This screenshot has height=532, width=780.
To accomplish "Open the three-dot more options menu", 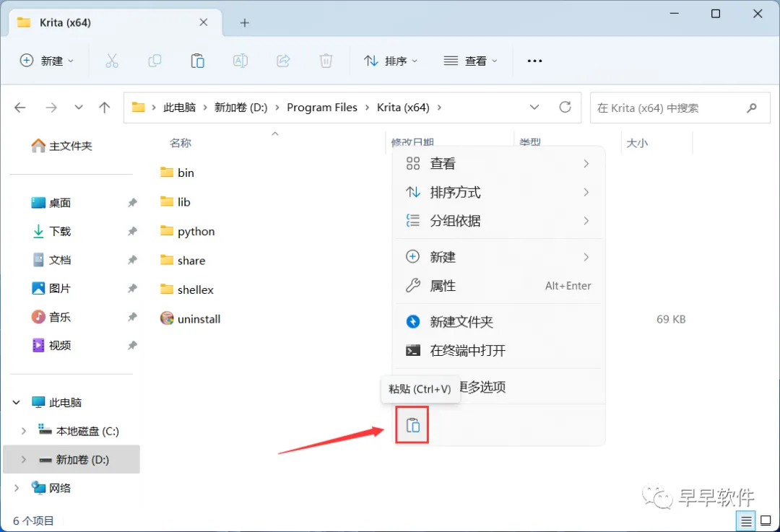I will click(x=534, y=61).
